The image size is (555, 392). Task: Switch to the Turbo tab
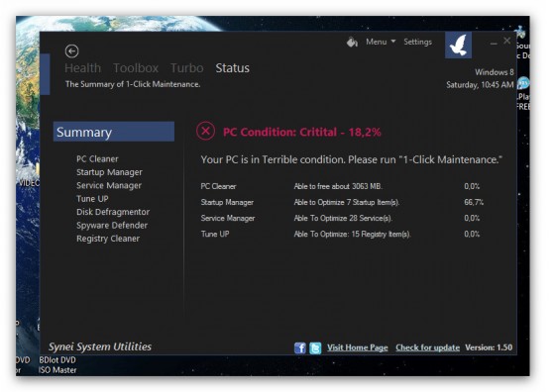(x=187, y=68)
